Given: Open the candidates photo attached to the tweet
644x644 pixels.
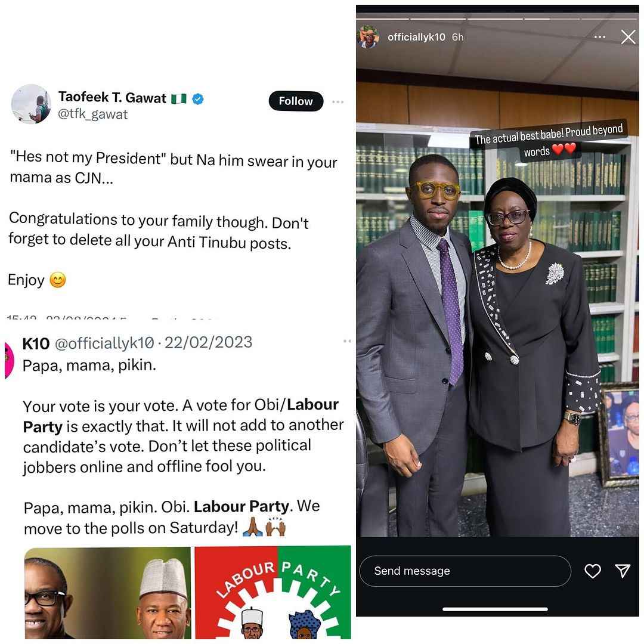Looking at the screenshot, I should point(107,593).
